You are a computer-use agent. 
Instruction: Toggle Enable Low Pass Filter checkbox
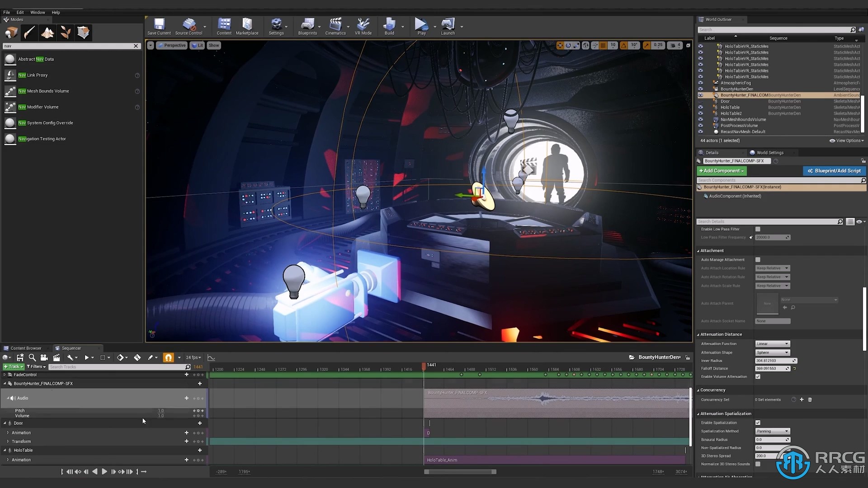click(x=758, y=229)
